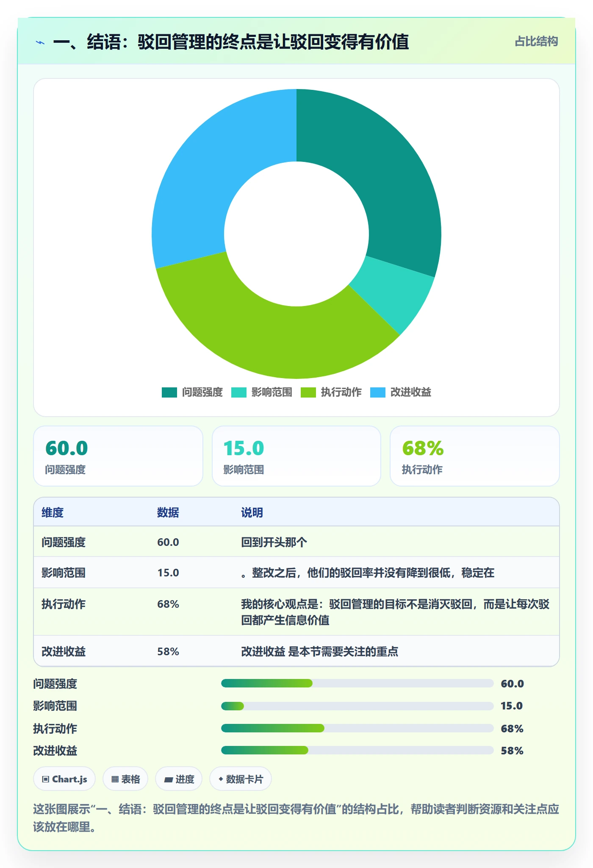Click the 表格 tag chip
Viewport: 593px width, 868px height.
pyautogui.click(x=125, y=779)
